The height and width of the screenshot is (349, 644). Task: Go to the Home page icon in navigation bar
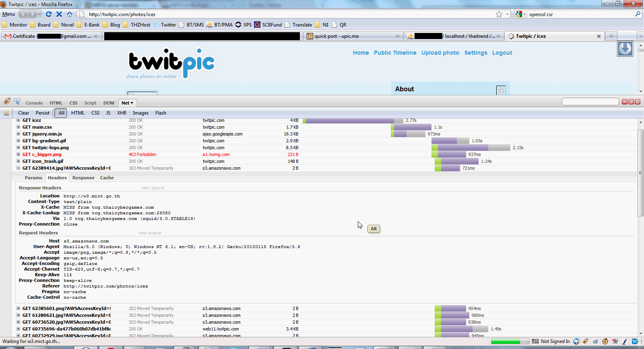[x=70, y=14]
